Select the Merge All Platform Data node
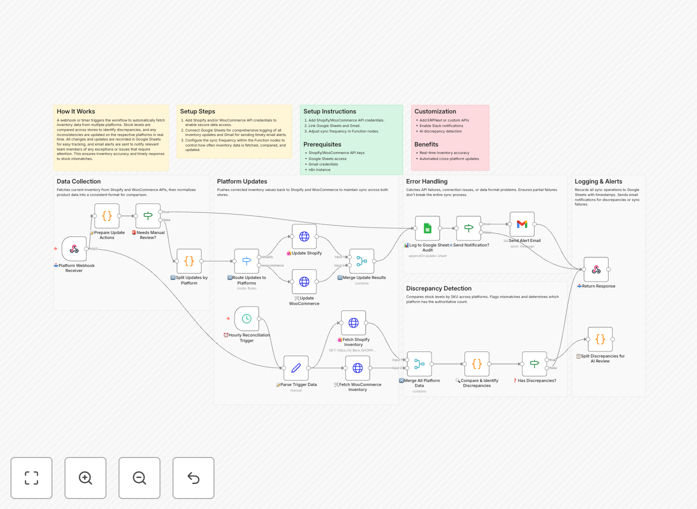This screenshot has height=509, width=697. tap(419, 364)
